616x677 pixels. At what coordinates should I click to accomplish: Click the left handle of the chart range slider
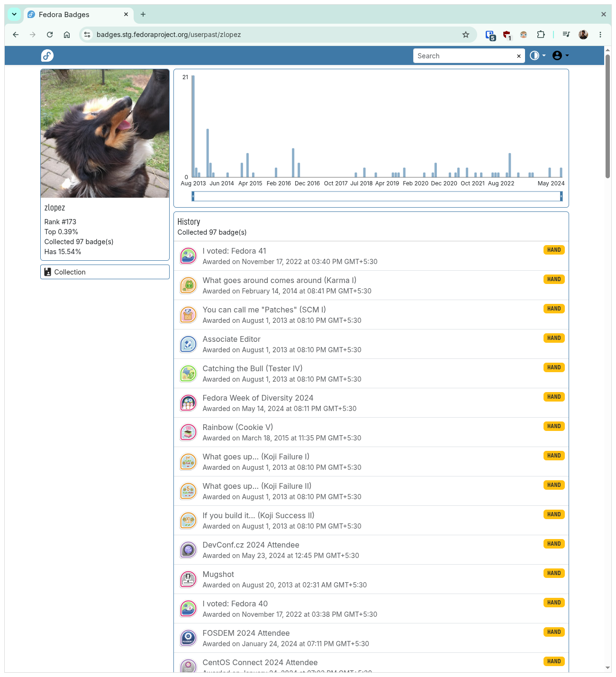(193, 196)
